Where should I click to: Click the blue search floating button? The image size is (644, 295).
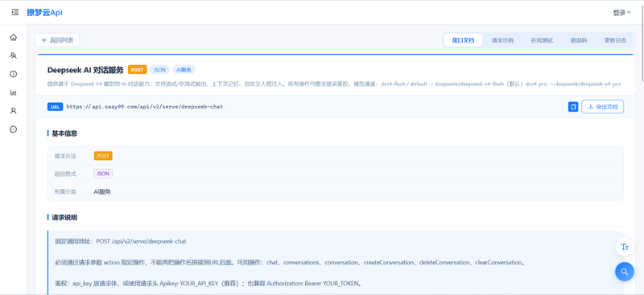click(625, 272)
